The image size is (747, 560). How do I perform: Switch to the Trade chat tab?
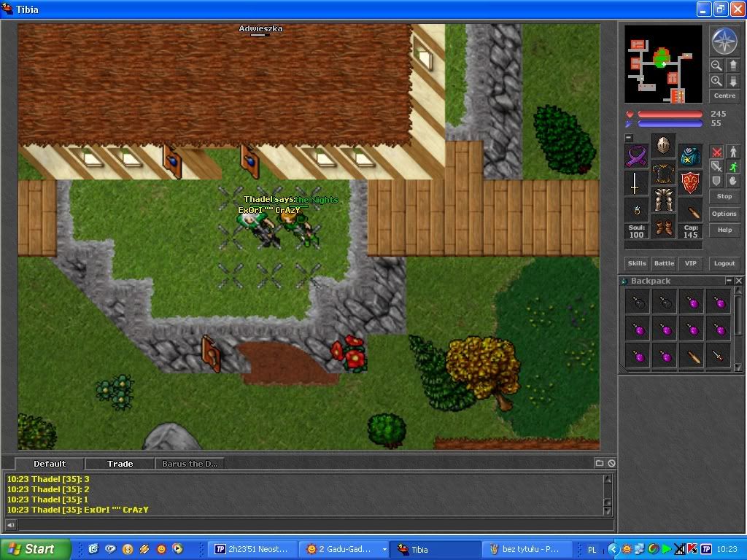click(x=120, y=464)
